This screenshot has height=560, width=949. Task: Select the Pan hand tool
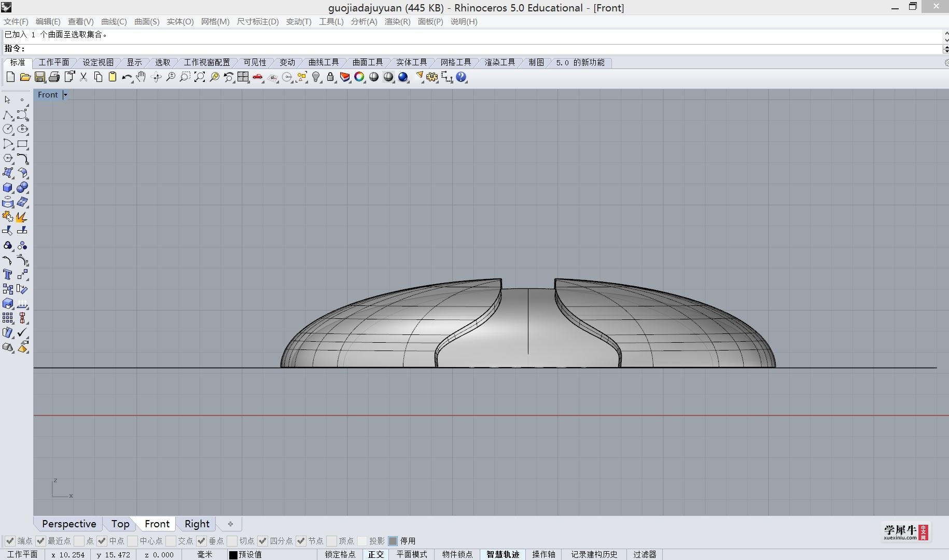click(x=141, y=77)
